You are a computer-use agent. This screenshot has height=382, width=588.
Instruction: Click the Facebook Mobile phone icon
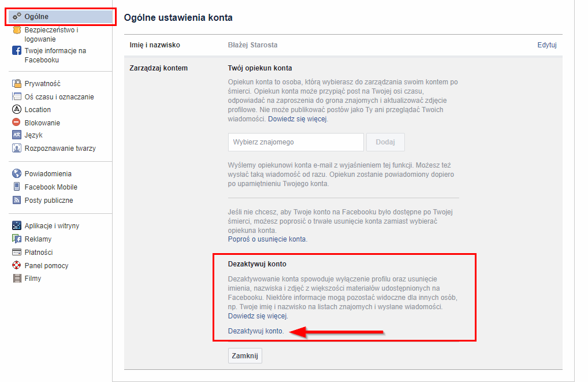17,187
